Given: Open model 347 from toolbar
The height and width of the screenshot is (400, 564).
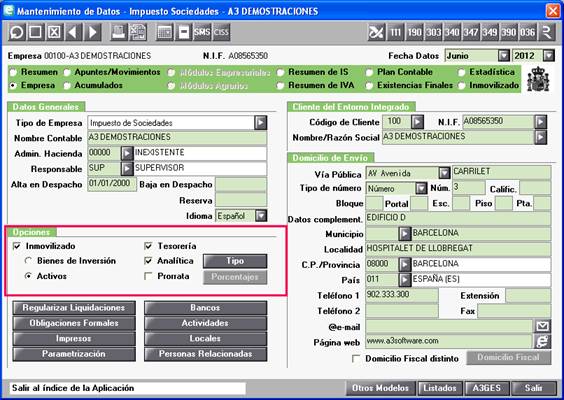Looking at the screenshot, I should [471, 32].
